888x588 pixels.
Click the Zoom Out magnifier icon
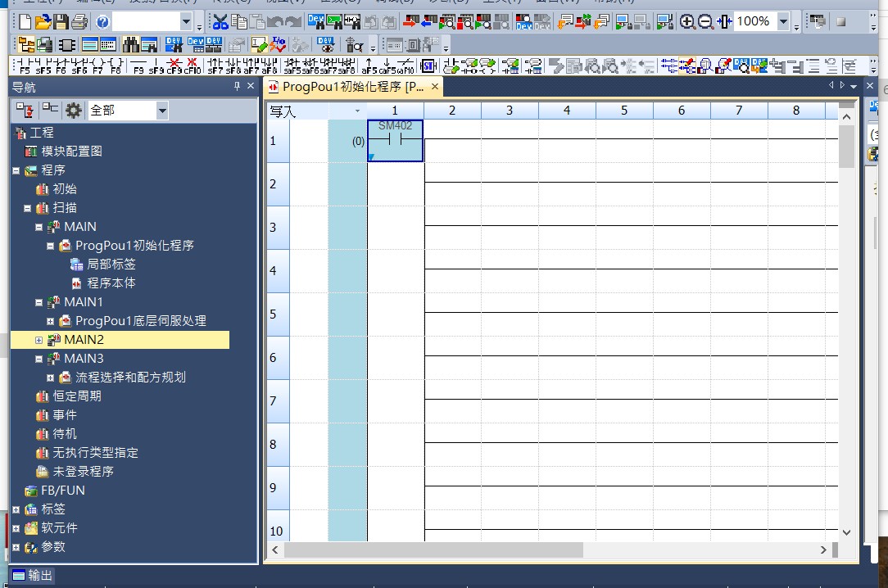(x=705, y=22)
